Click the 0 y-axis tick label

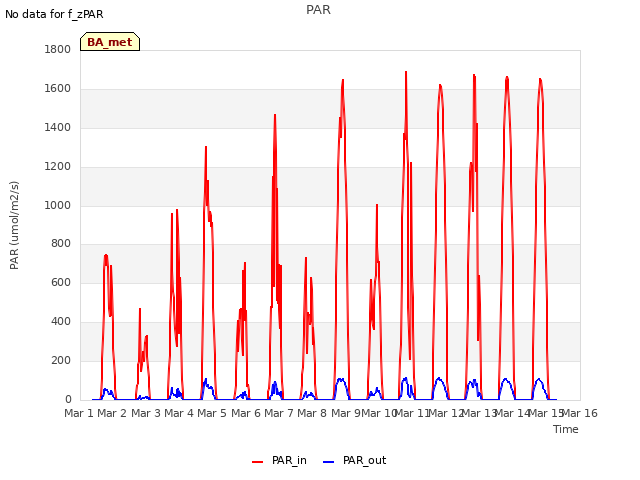68,399
